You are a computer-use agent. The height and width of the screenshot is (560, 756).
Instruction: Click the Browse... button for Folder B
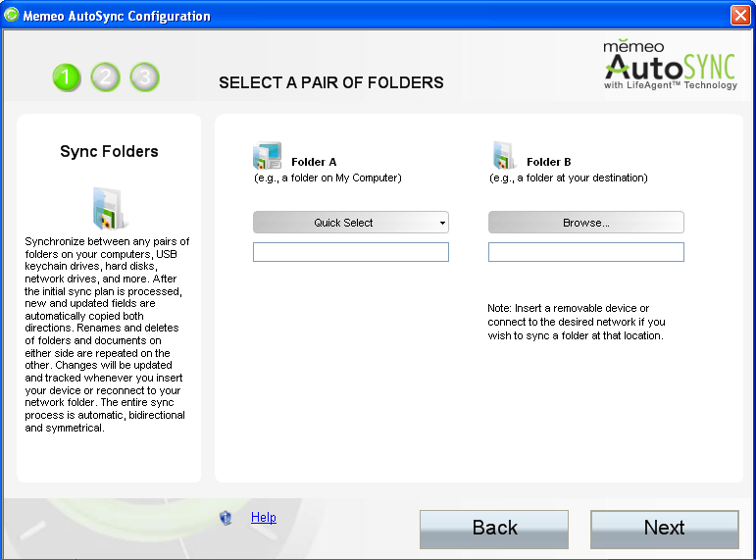[x=585, y=223]
